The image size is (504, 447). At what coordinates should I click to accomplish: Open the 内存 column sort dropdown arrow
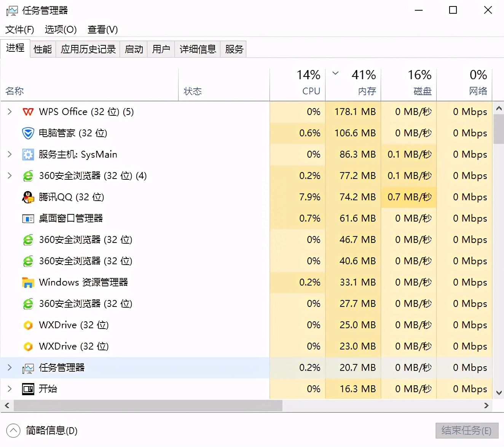pyautogui.click(x=335, y=73)
